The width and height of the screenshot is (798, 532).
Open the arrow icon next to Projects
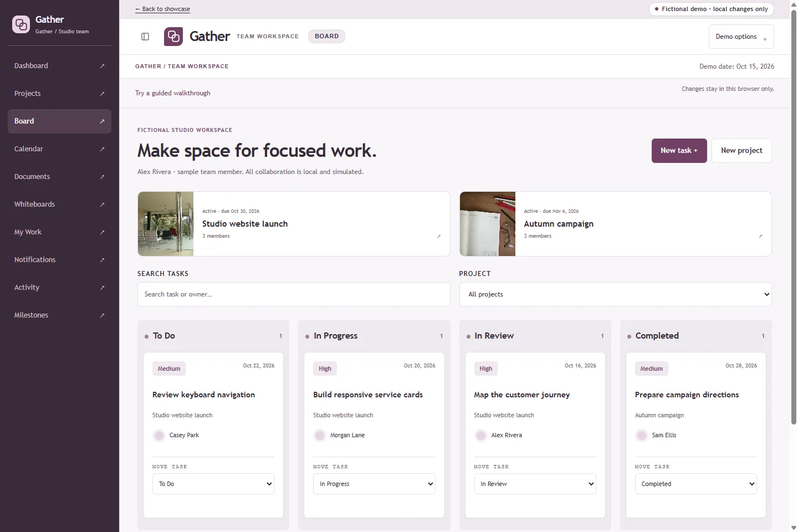click(102, 94)
